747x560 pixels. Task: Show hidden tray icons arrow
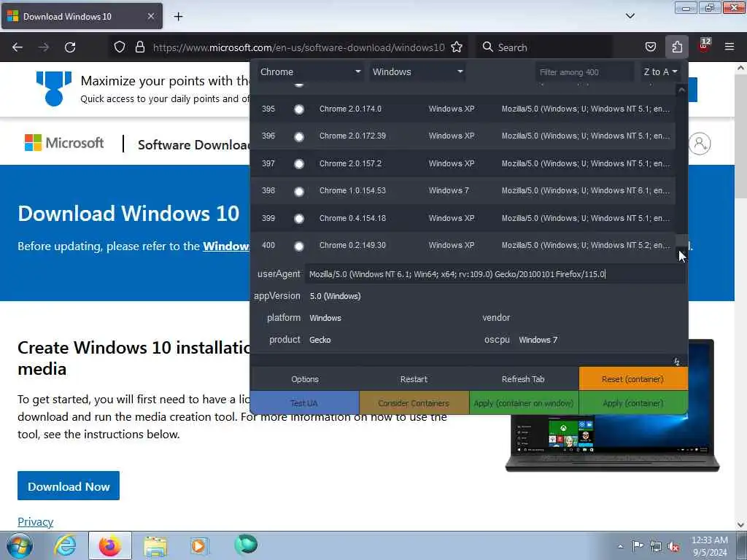[620, 546]
